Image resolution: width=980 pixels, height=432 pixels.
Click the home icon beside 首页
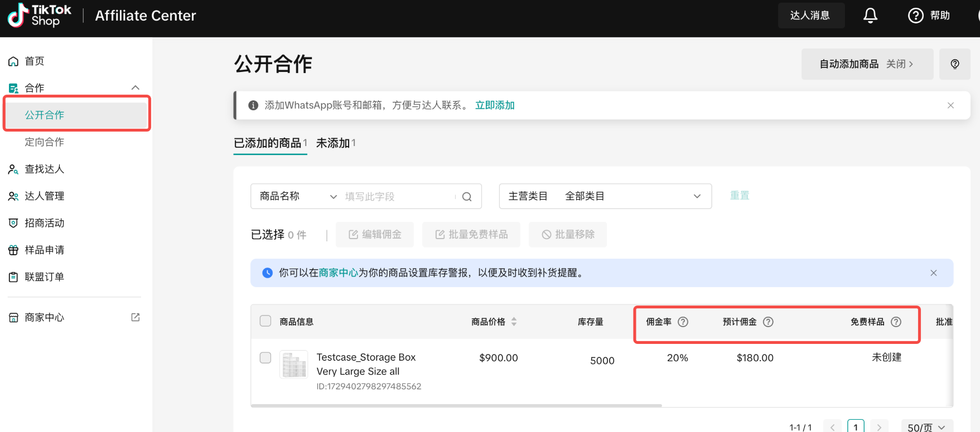click(13, 61)
